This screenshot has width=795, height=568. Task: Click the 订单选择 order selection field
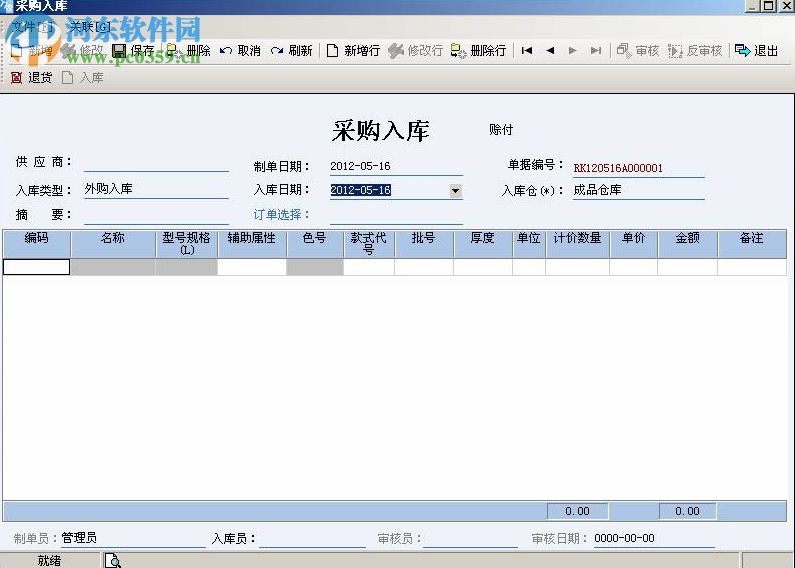pyautogui.click(x=396, y=215)
